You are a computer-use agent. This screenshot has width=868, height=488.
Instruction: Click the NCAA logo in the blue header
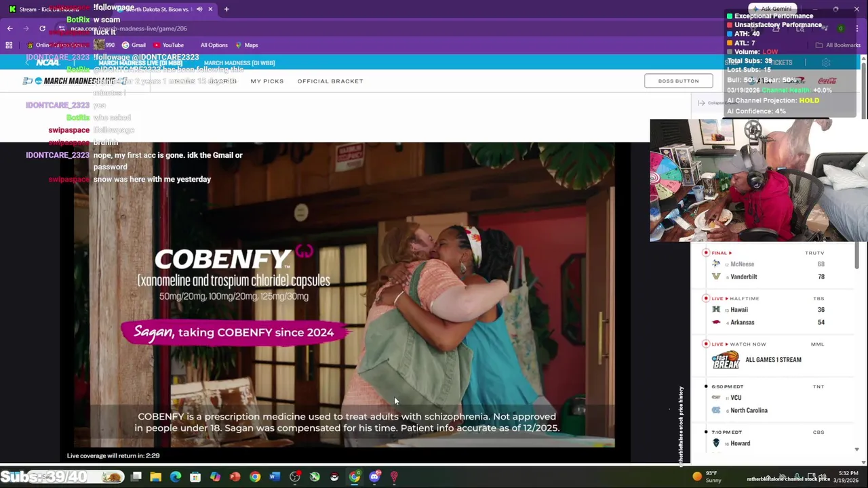[47, 62]
